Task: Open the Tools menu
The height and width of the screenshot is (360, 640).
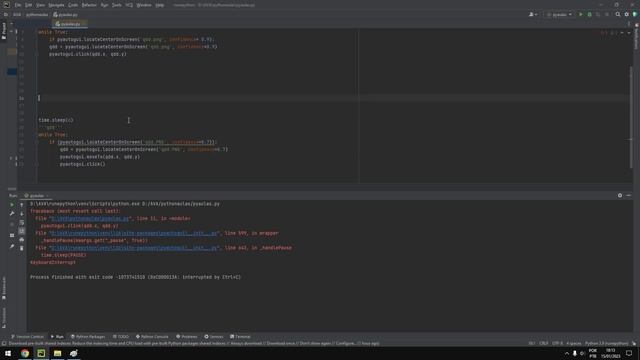Action: coord(117,5)
